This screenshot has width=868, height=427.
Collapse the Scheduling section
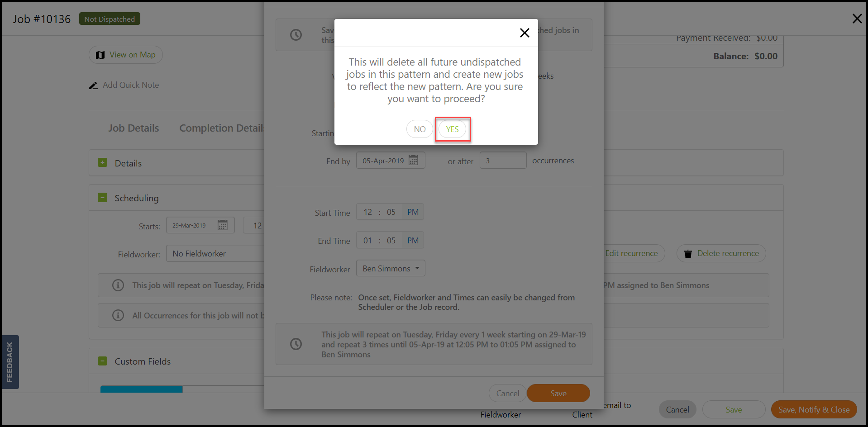point(103,198)
